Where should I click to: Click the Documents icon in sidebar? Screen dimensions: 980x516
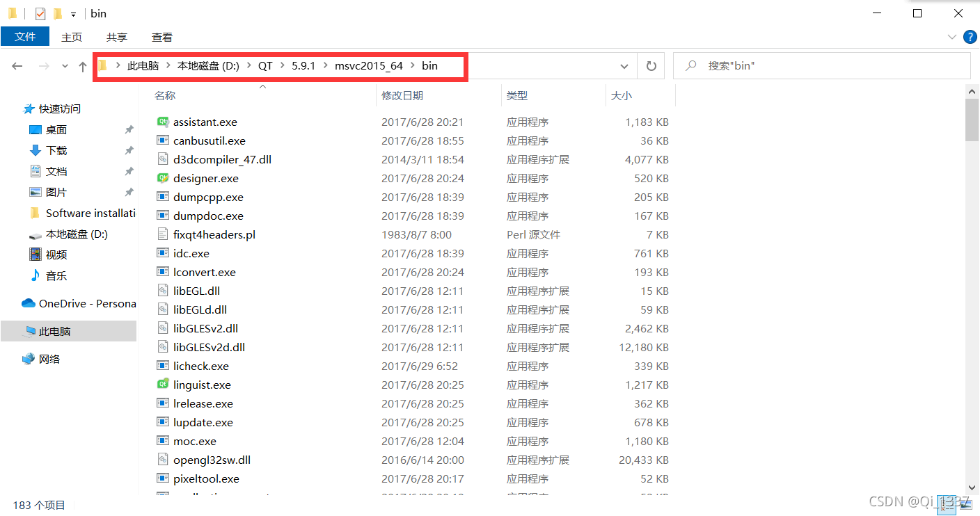click(35, 171)
